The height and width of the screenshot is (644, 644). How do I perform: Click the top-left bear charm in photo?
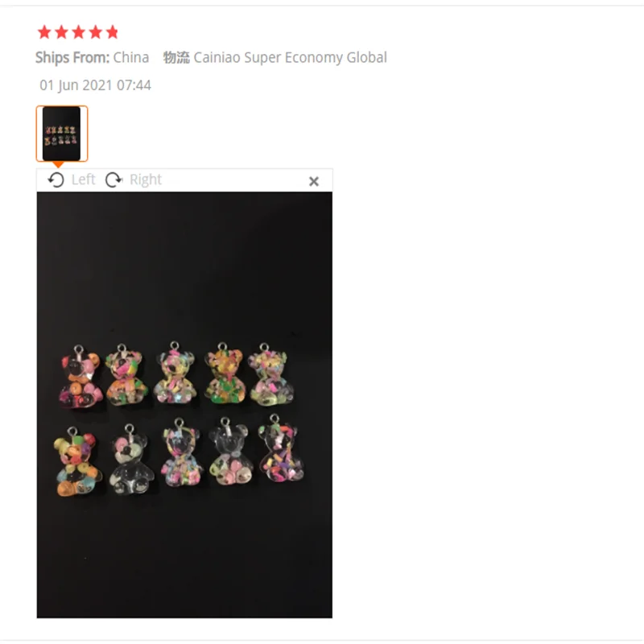click(80, 377)
